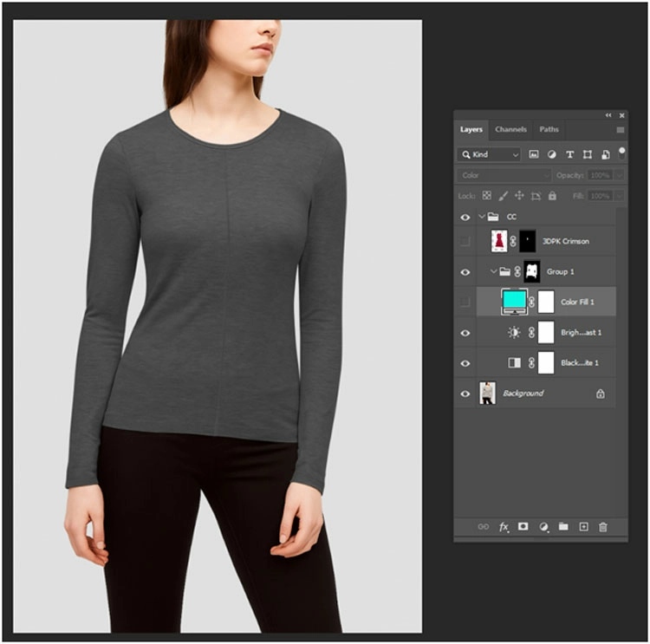Open the Opacity slider dropdown arrow
Viewport: 650px width, 644px height.
(x=619, y=175)
